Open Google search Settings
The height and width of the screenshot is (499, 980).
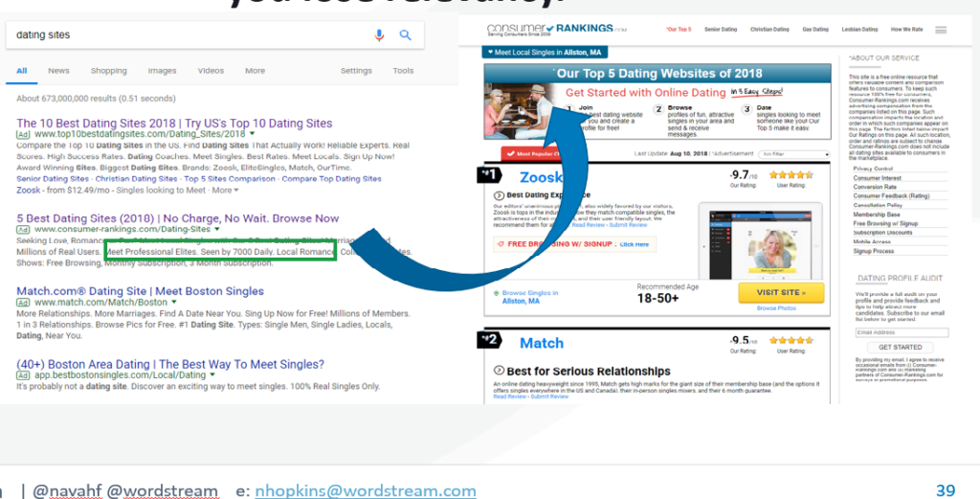click(x=356, y=71)
